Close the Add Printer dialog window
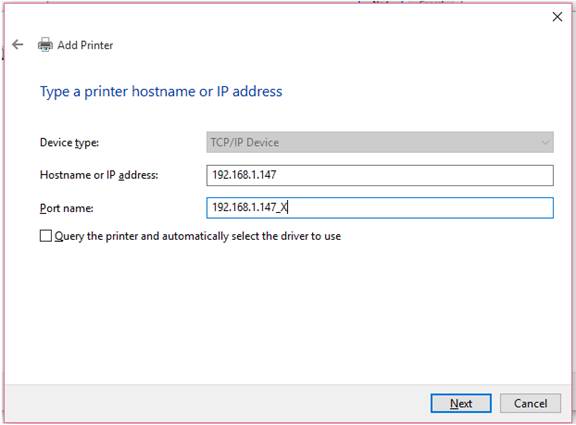Image resolution: width=576 pixels, height=425 pixels. (x=557, y=17)
